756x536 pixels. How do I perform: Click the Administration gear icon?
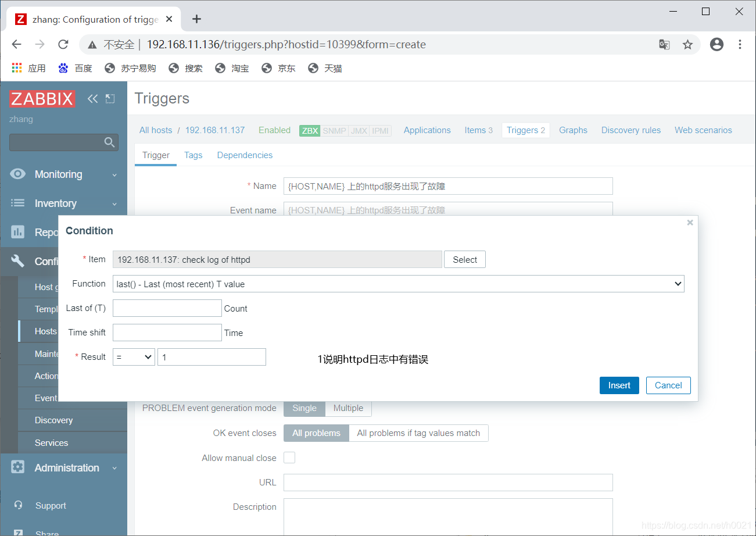tap(18, 467)
